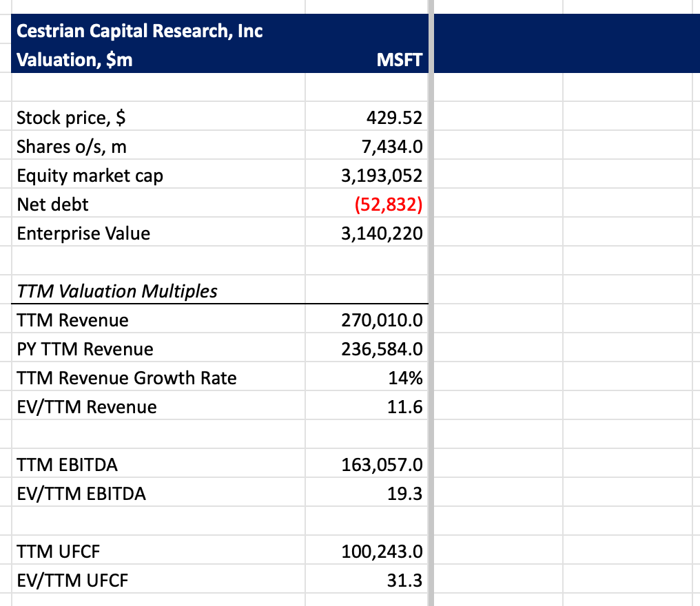The image size is (700, 606).
Task: Click the 'EV/TTM EBITDA' label
Action: coord(81,494)
